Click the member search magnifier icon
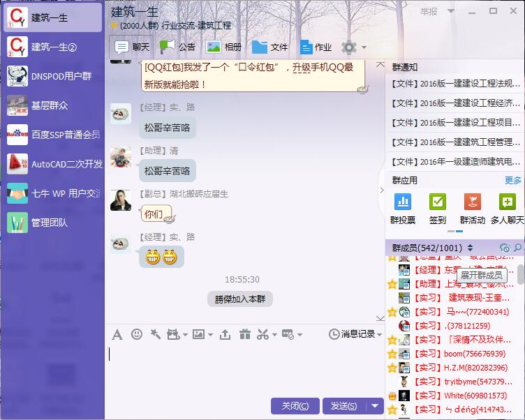Screen dimensions: 525x420 (x=517, y=248)
